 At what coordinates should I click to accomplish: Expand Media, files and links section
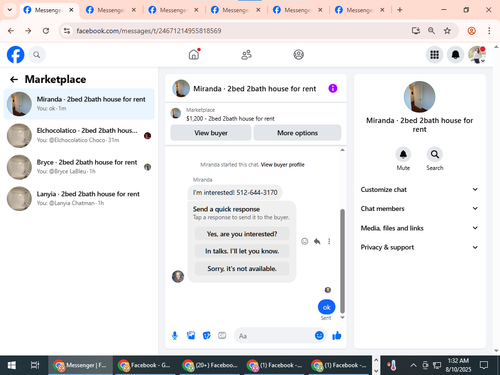[x=419, y=228]
